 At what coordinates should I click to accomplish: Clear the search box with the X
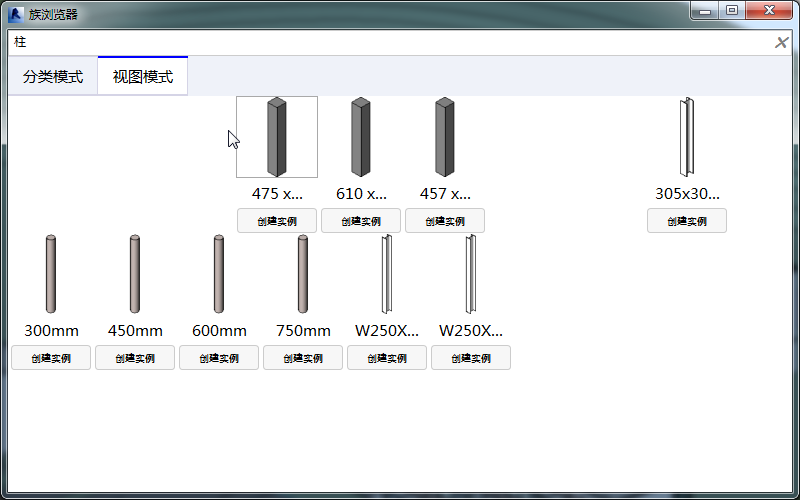[x=781, y=43]
